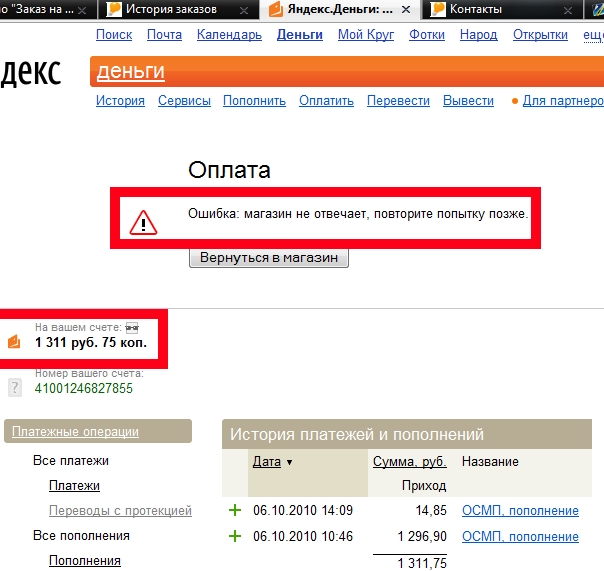Open the 'Почта' service link
The image size is (604, 571).
pyautogui.click(x=164, y=35)
